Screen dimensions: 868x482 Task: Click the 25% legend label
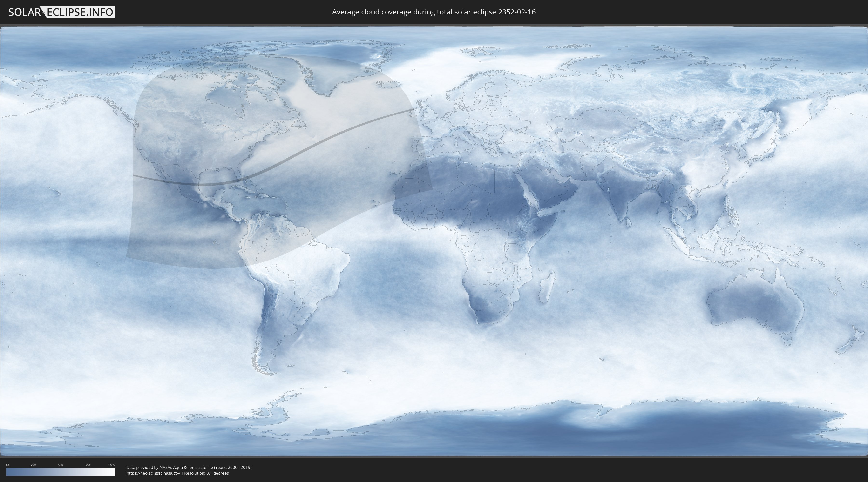[33, 465]
